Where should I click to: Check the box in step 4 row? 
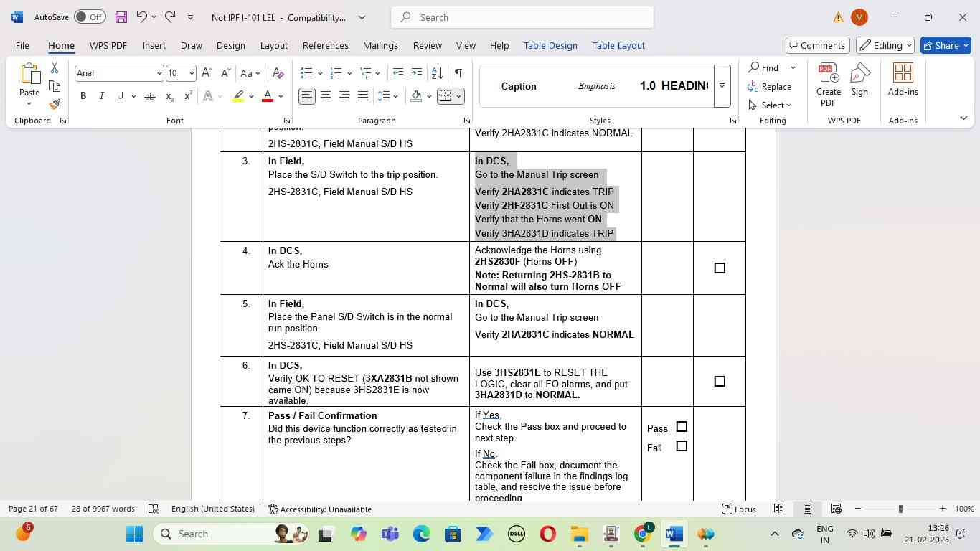(x=720, y=268)
